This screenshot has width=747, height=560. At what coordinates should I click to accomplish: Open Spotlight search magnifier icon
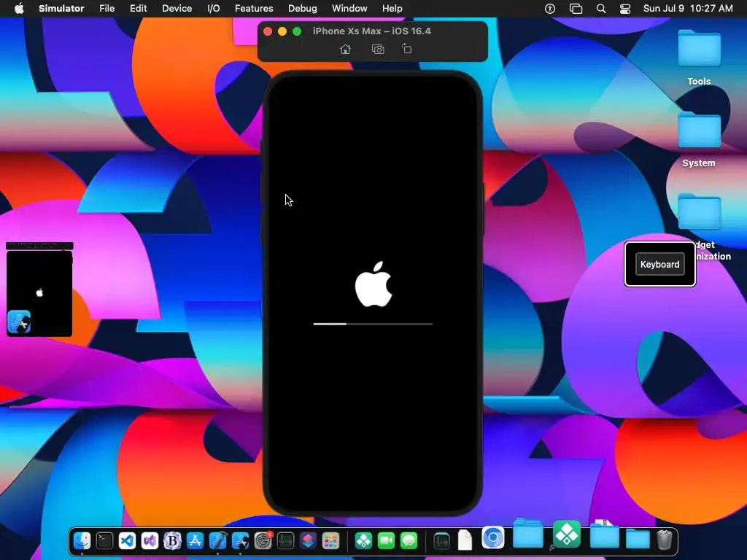tap(601, 9)
